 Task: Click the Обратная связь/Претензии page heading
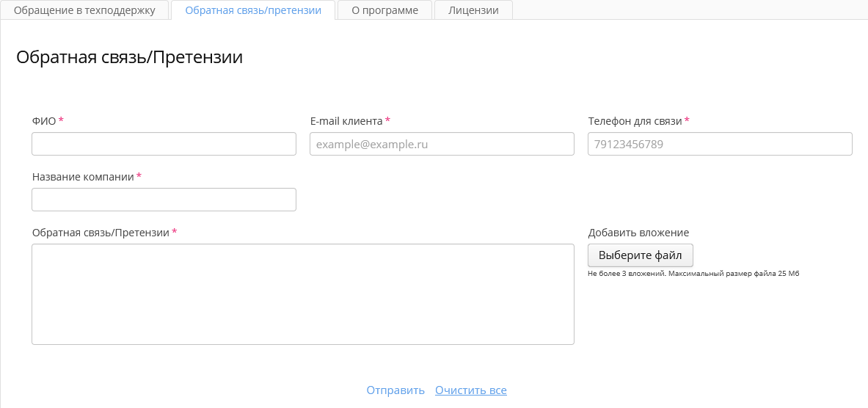[129, 57]
